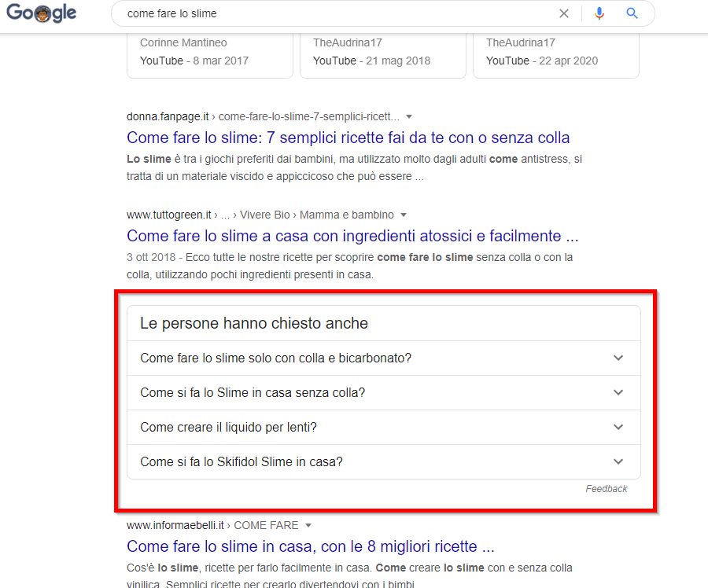Open the Corinne Mantineo YouTube video card
Viewport: 708px width, 588px height.
pos(210,56)
